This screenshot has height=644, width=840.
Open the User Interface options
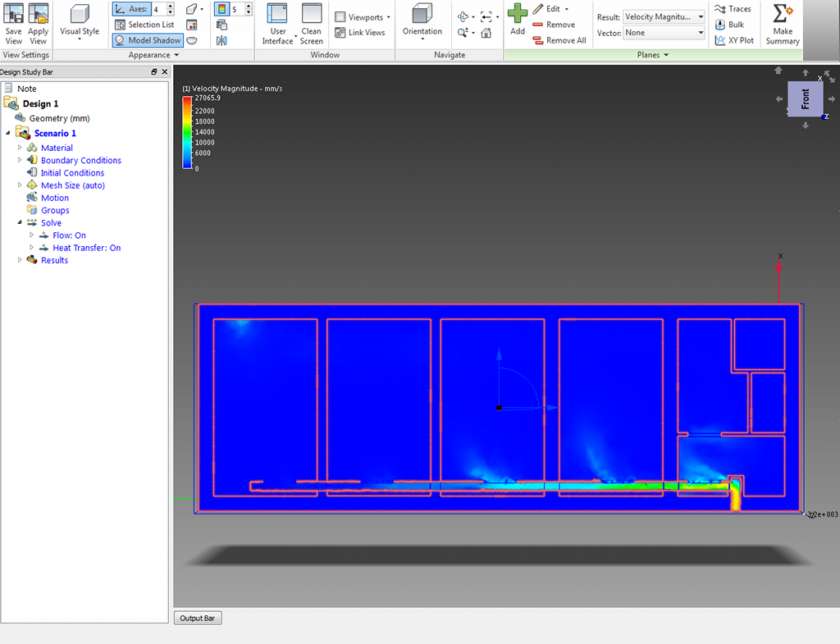point(277,24)
